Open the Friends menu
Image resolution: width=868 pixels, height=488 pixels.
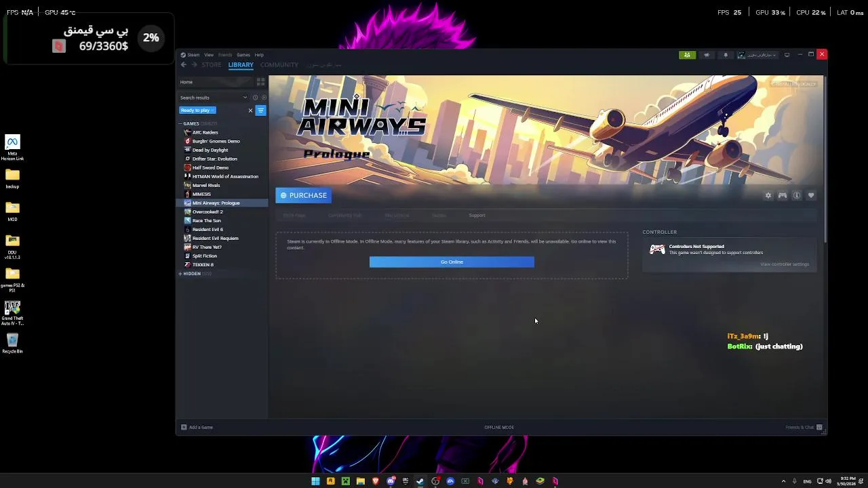(x=225, y=55)
